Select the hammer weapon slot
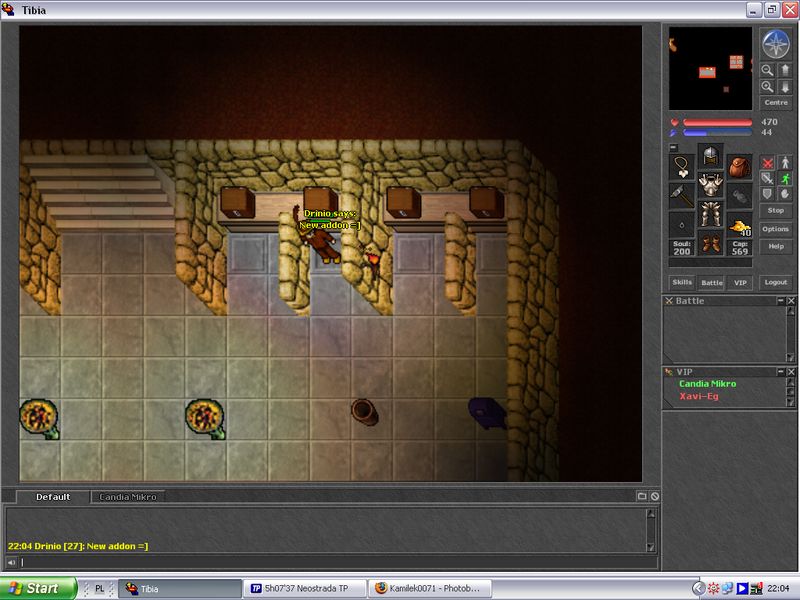 point(682,195)
